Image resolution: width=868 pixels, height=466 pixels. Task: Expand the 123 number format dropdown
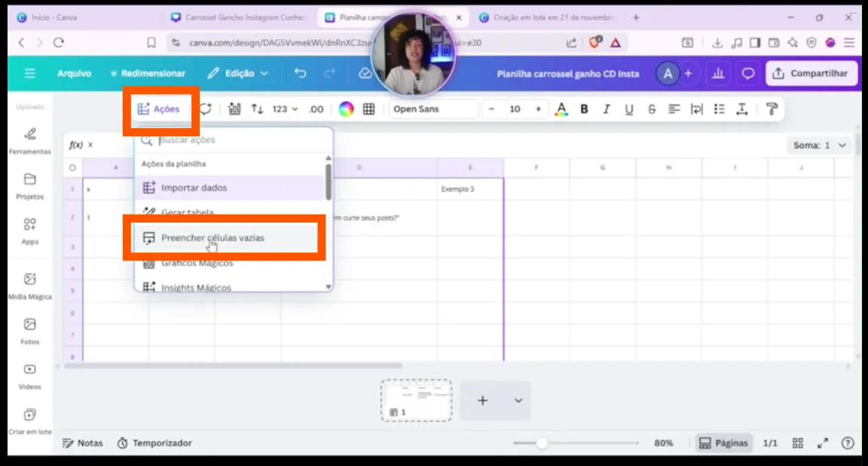[x=285, y=109]
